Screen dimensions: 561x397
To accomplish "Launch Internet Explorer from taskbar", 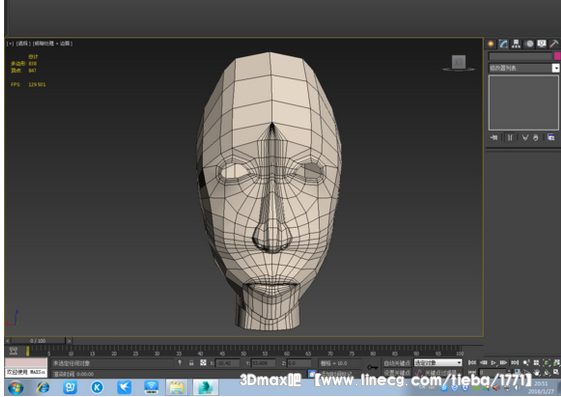I will (x=43, y=388).
